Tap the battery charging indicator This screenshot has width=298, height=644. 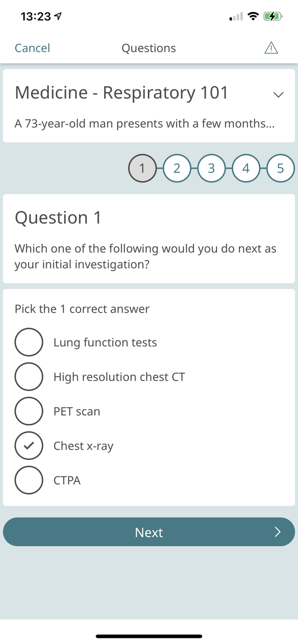[x=274, y=16]
